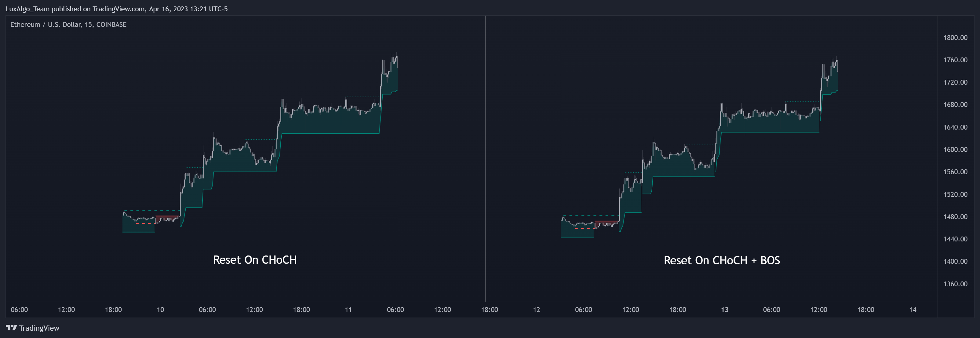The width and height of the screenshot is (980, 338).
Task: Click the 1680.00 price axis label
Action: 955,105
